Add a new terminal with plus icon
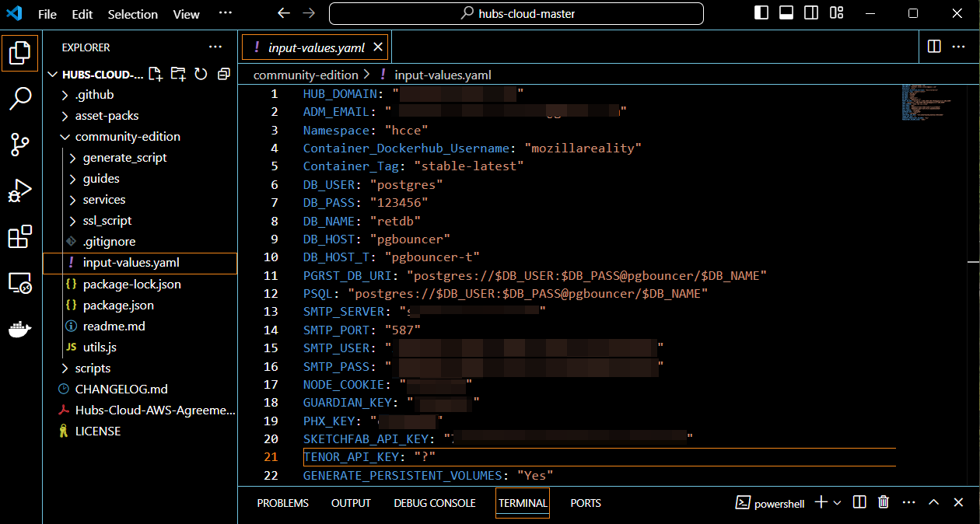Screen dimensions: 980x524 coord(821,503)
